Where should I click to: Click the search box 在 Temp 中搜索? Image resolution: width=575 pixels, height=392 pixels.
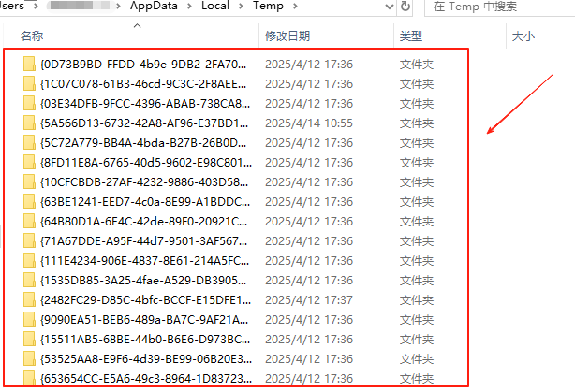point(499,7)
